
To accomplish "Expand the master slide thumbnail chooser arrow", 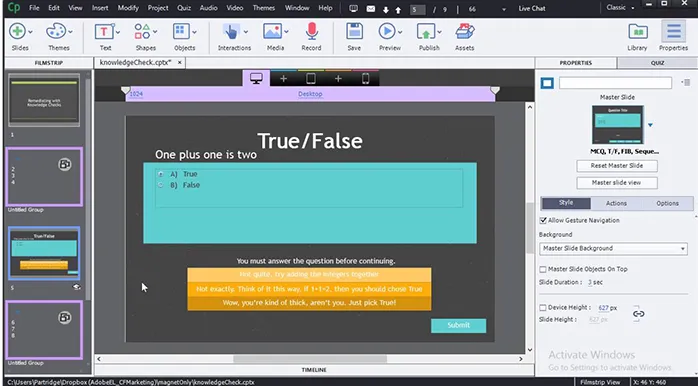I will [x=650, y=125].
